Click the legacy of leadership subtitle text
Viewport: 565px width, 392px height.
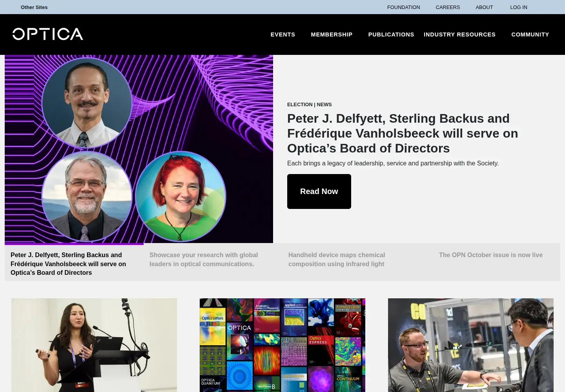coord(393,163)
